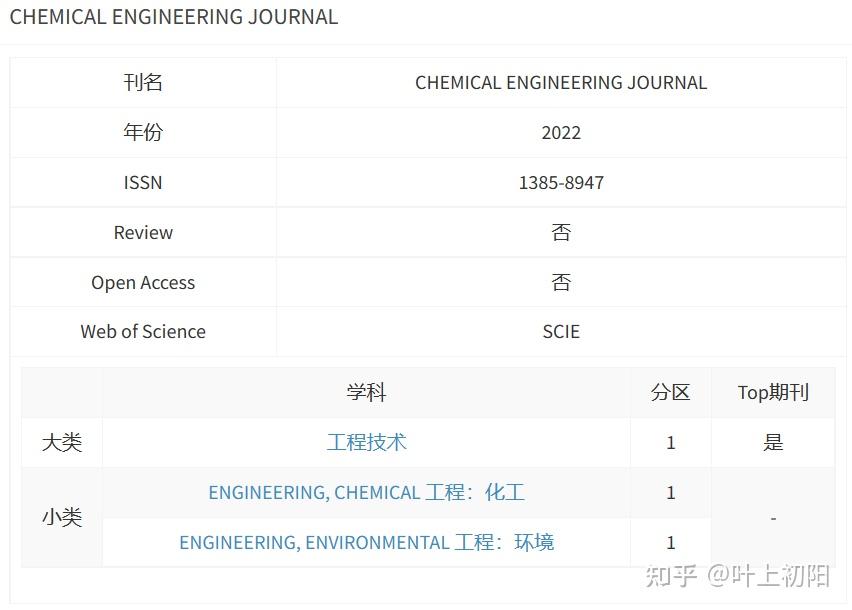Click the ISSN number 1385-8947
The image size is (852, 610).
[x=561, y=182]
